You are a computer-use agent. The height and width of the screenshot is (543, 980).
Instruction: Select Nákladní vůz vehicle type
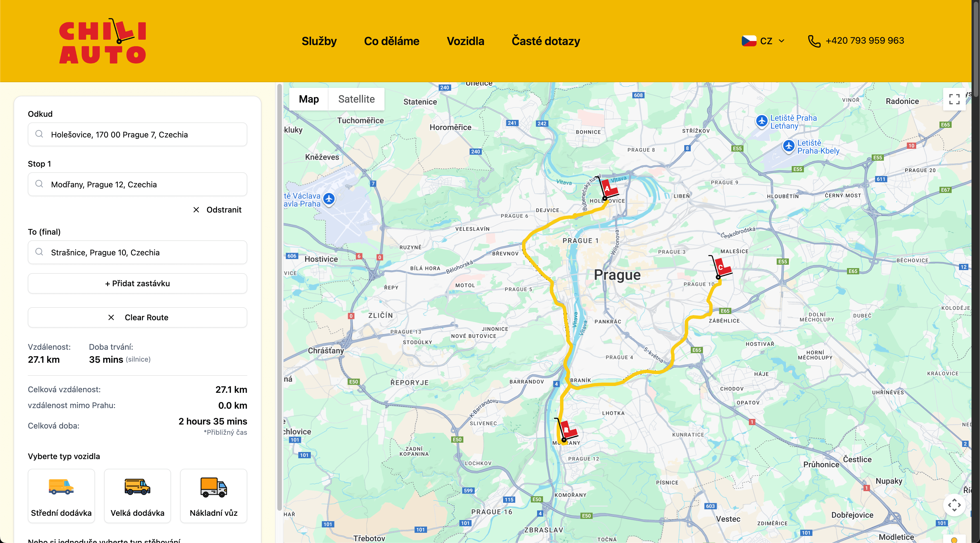click(214, 495)
